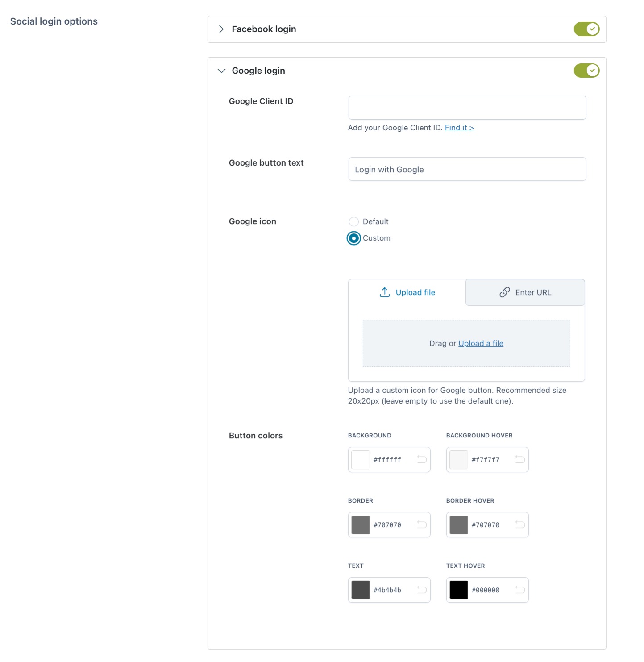Open the black Text Hover swatch

[459, 590]
